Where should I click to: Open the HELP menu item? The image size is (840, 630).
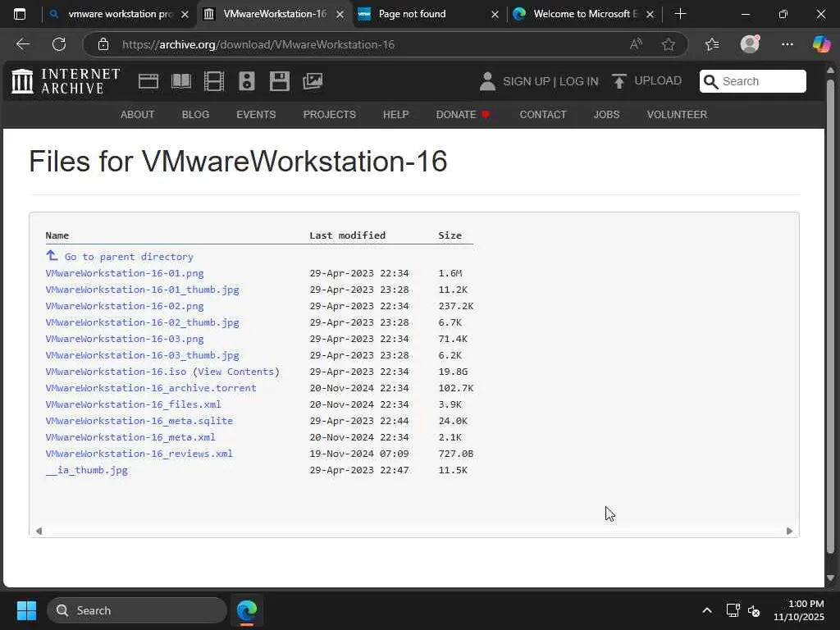pyautogui.click(x=396, y=115)
